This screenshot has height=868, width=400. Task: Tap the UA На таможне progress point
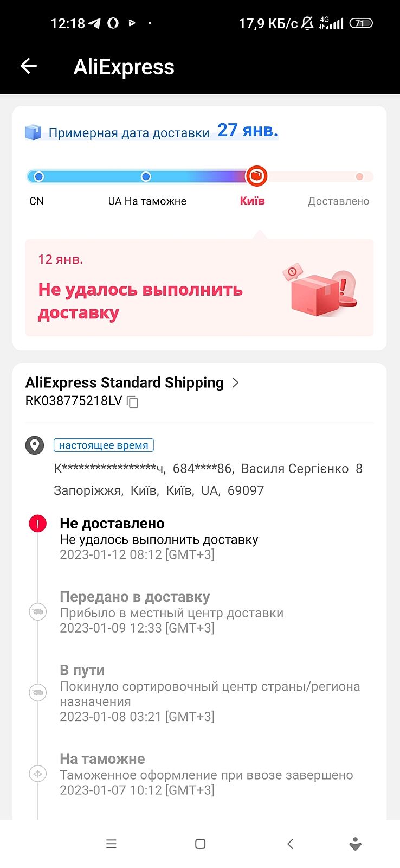tap(146, 176)
